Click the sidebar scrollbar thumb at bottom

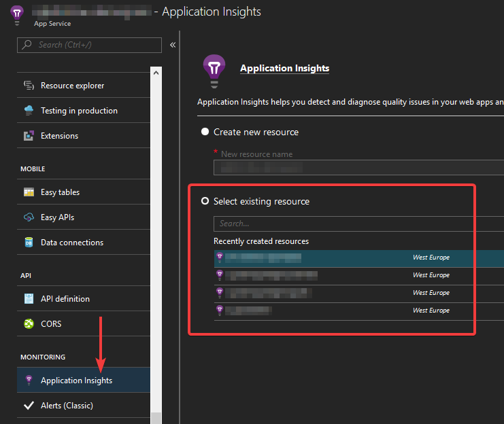pos(156,418)
